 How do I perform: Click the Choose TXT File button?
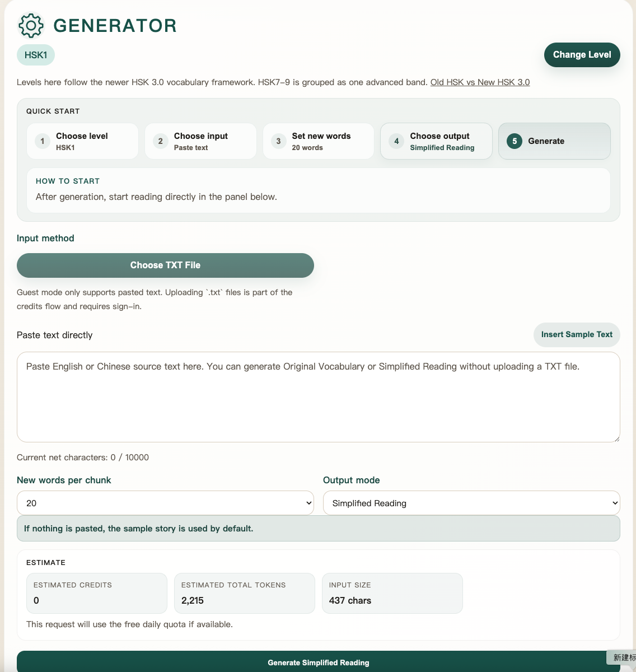(165, 265)
